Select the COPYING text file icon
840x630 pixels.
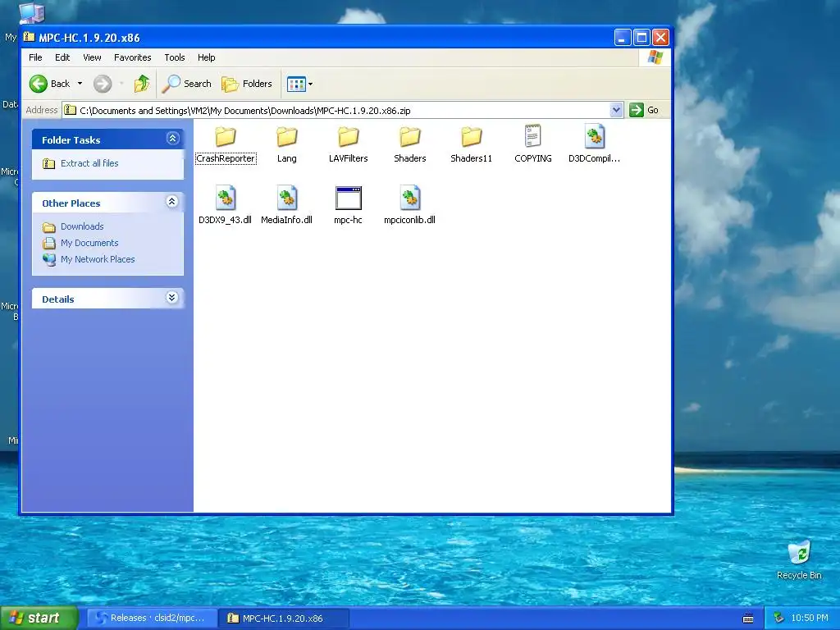tap(532, 136)
